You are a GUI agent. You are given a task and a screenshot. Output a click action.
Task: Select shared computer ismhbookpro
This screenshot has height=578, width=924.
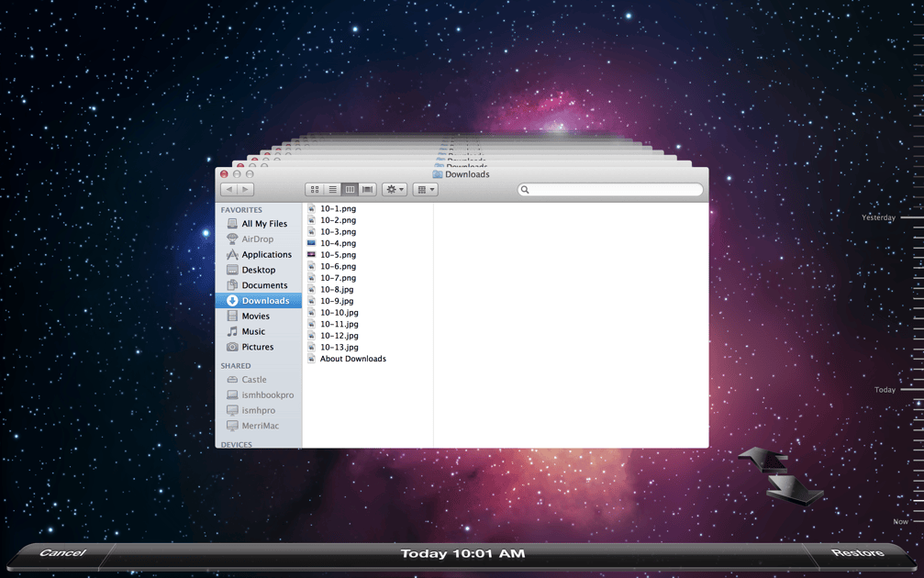click(x=259, y=395)
